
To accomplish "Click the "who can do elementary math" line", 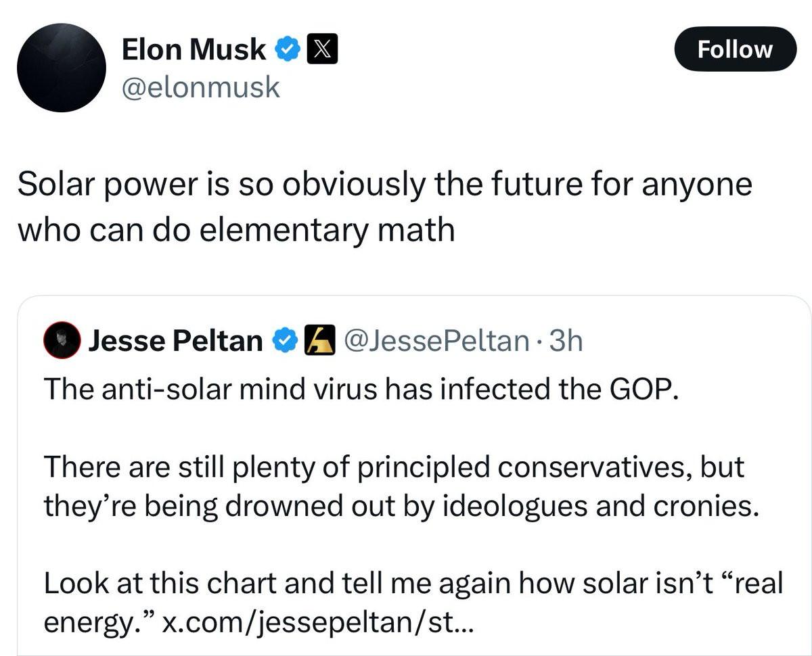I will (x=235, y=231).
